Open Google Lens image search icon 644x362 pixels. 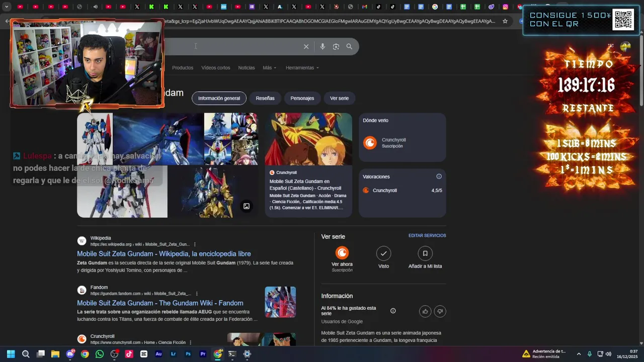click(x=336, y=47)
